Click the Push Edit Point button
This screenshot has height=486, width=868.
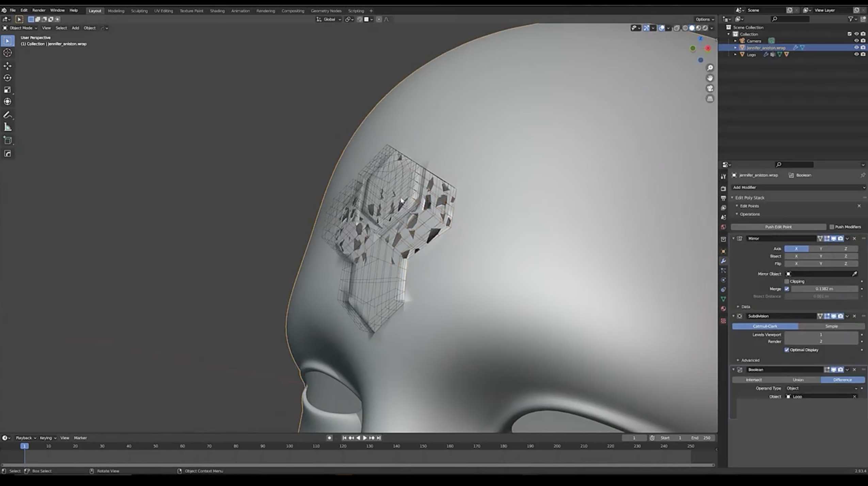click(x=778, y=227)
